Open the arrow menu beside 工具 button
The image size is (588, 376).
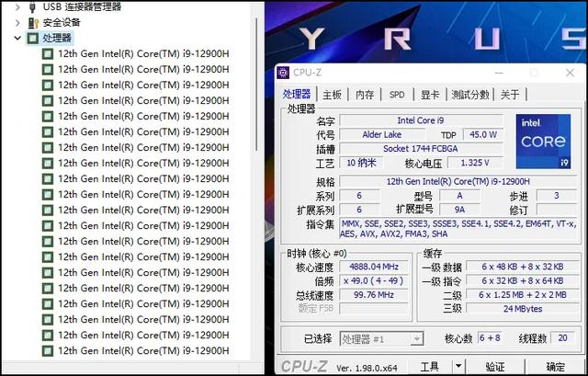pyautogui.click(x=458, y=366)
